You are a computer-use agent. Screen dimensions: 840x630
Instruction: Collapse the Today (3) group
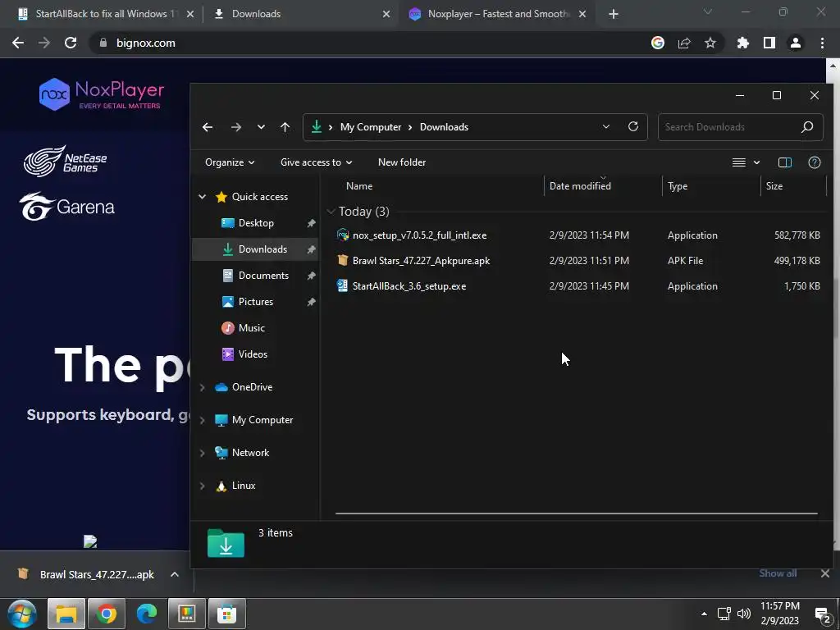(x=331, y=212)
